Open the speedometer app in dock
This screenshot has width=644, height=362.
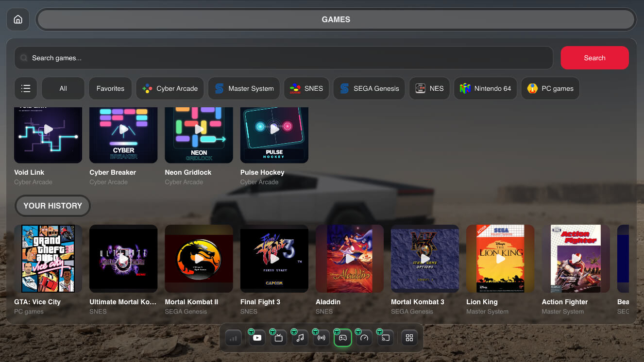tap(364, 338)
